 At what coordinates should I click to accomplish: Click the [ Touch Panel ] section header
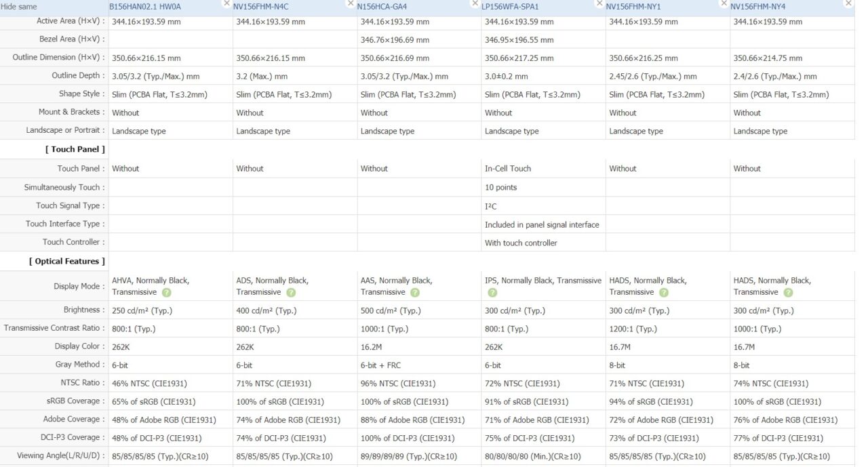(75, 149)
